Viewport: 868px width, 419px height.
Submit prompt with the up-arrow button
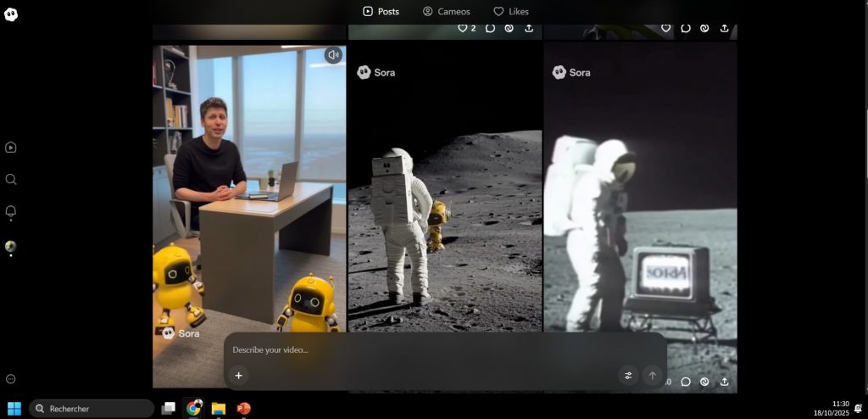coord(652,376)
